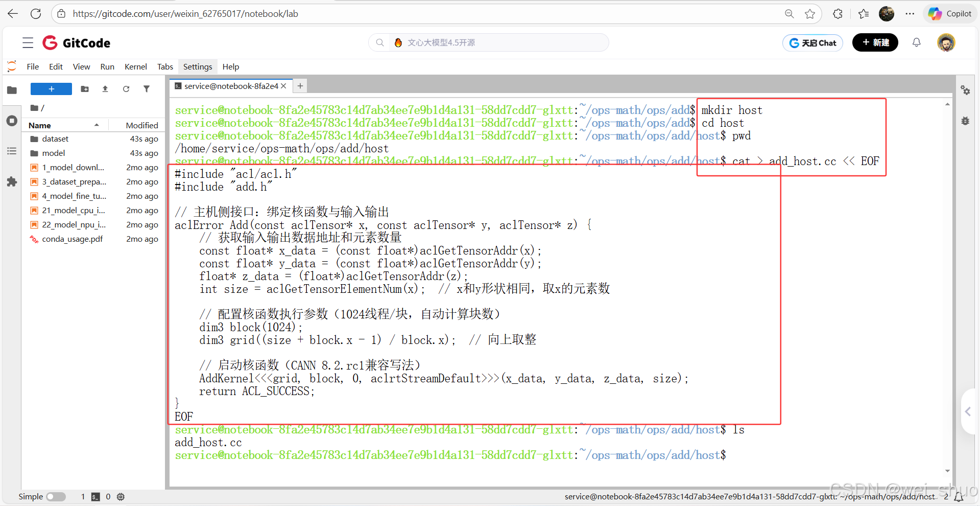Open the View menu

click(x=81, y=66)
